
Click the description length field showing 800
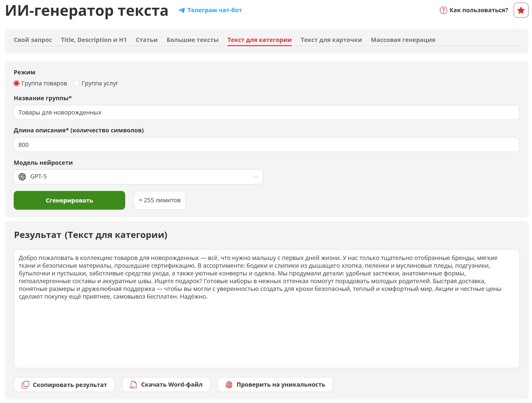(x=266, y=145)
